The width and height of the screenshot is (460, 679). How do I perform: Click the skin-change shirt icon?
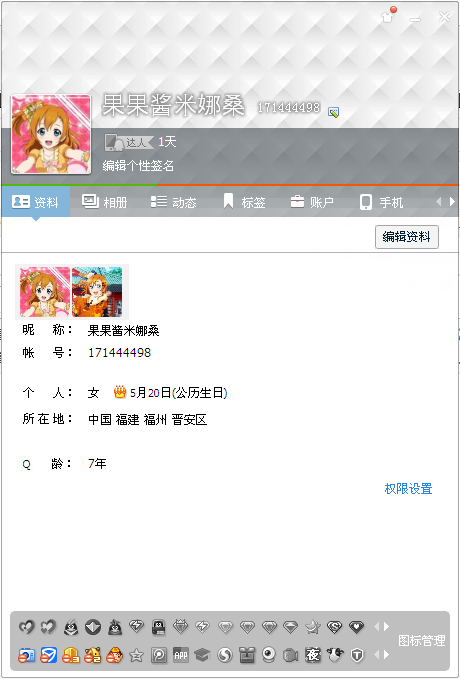388,17
